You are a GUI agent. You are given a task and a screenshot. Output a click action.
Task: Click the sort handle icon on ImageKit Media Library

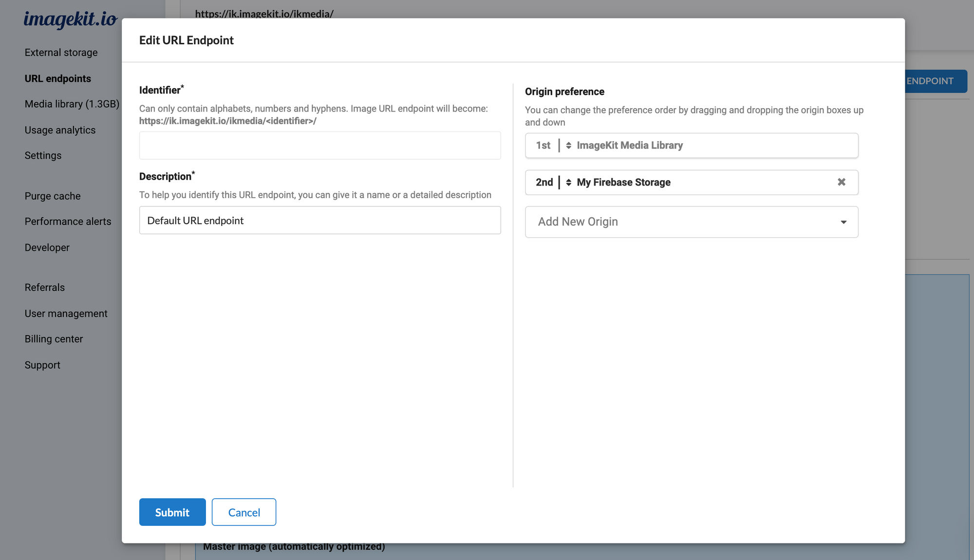coord(568,146)
